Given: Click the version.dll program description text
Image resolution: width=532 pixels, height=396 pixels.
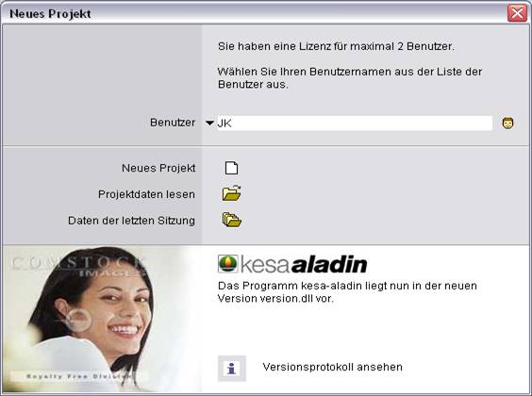Looking at the screenshot, I should (347, 292).
